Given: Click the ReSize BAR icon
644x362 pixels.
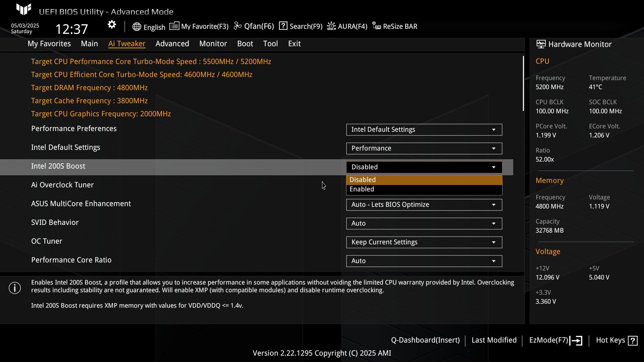Looking at the screenshot, I should coord(376,26).
